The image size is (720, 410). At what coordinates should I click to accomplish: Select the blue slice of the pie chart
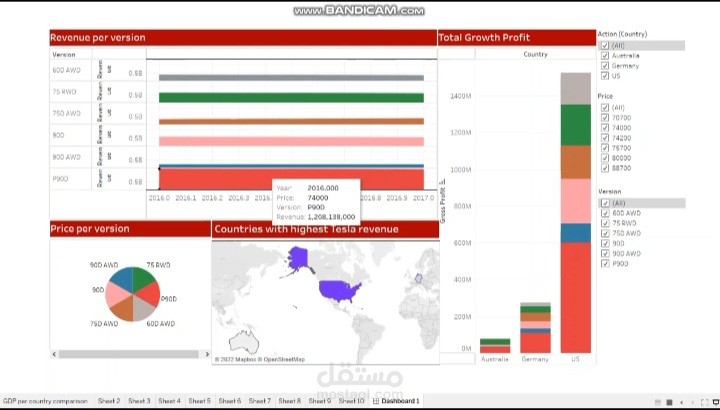point(122,280)
